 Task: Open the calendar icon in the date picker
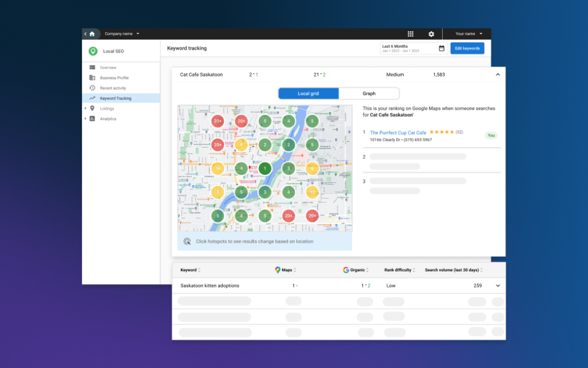[442, 48]
